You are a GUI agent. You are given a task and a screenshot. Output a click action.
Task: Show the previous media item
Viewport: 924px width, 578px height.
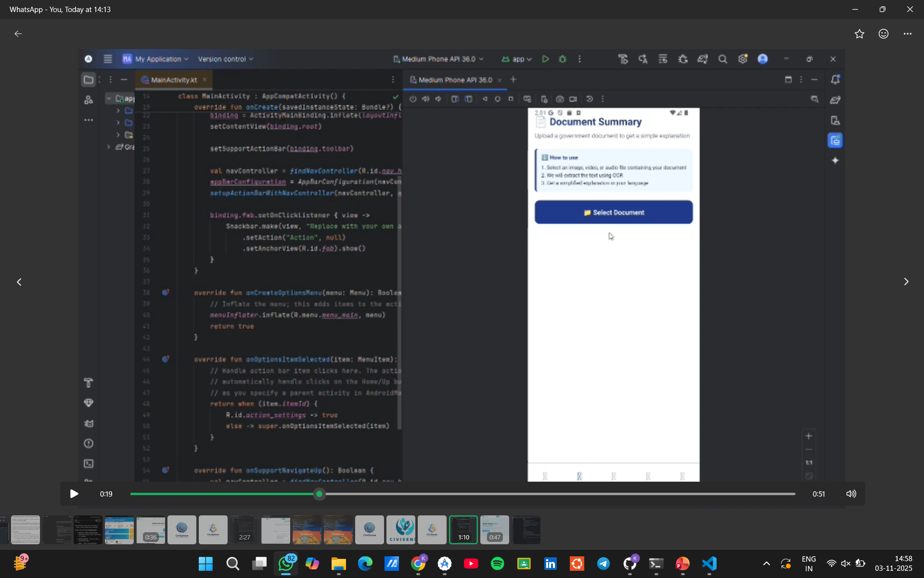click(x=19, y=282)
